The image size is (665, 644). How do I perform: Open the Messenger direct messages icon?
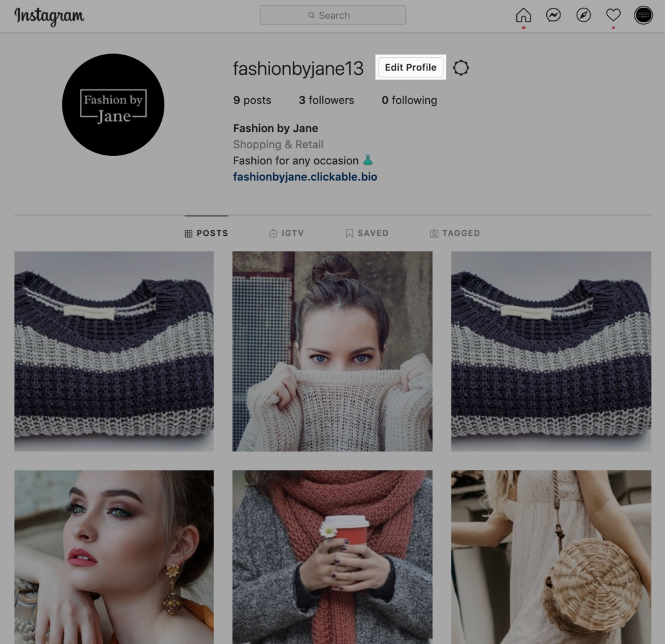click(x=553, y=16)
